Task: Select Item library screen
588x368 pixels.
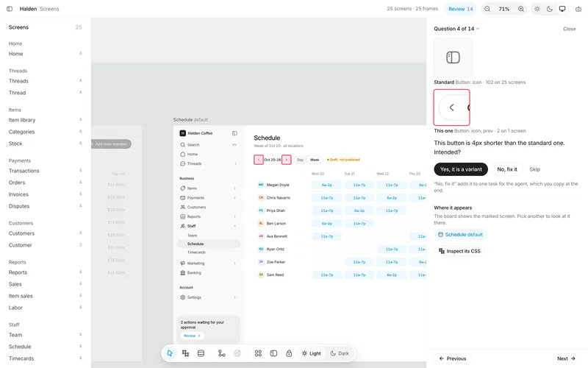Action: point(45,120)
